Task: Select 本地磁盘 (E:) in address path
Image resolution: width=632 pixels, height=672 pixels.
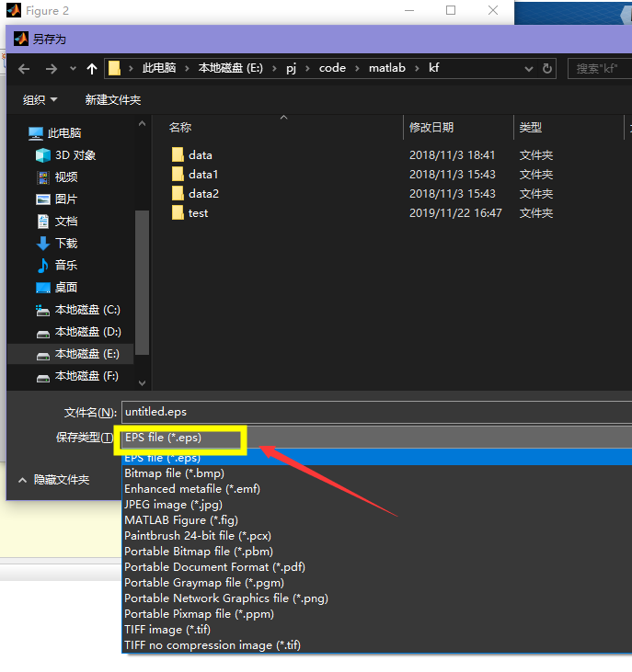Action: coord(231,68)
